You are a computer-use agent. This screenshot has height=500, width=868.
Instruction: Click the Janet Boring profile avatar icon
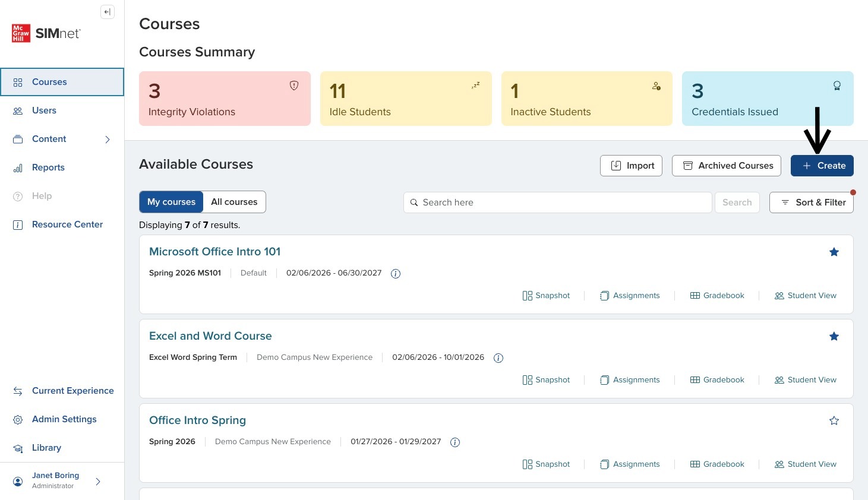pos(18,481)
